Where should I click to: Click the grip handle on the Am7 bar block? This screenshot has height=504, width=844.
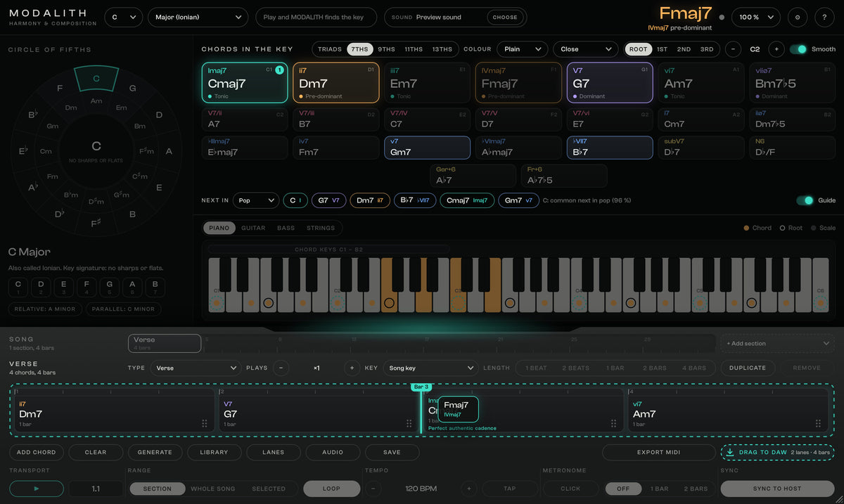coord(818,423)
